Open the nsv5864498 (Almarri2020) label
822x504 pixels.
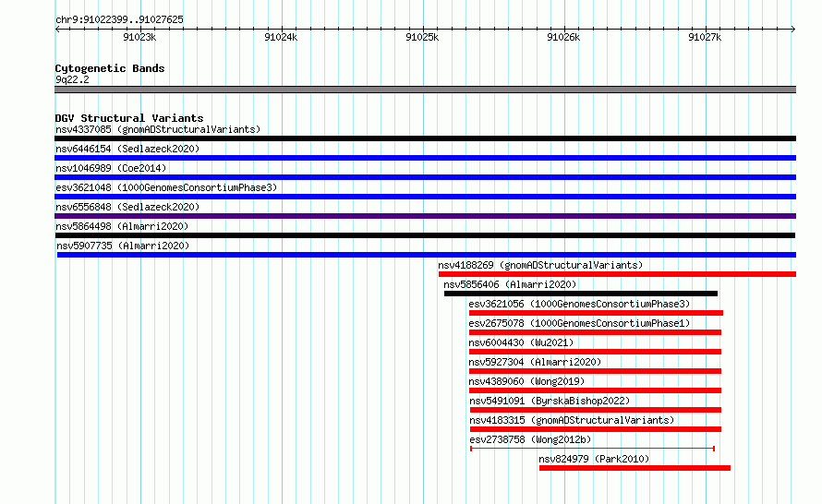pos(122,226)
